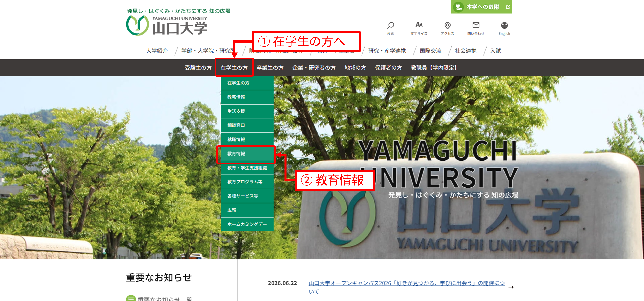644x301 pixels.
Task: Choose 在学生の方 in the green dropdown
Action: click(x=247, y=83)
